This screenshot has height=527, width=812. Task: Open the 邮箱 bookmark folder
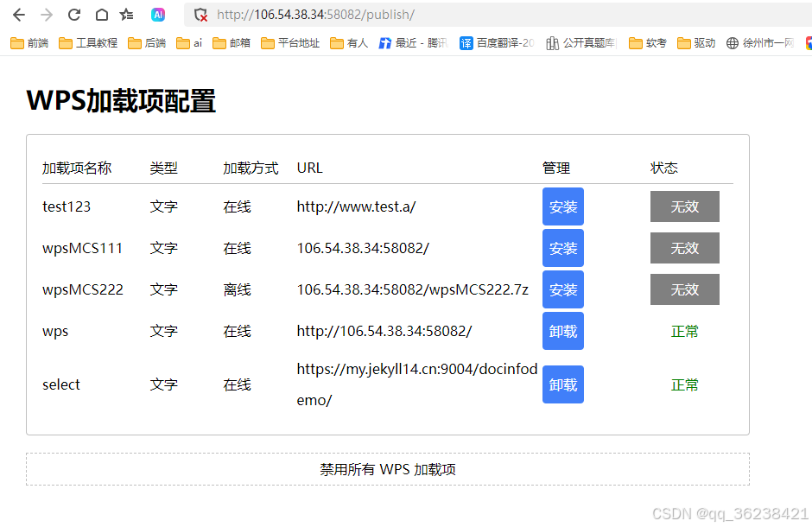pyautogui.click(x=232, y=43)
